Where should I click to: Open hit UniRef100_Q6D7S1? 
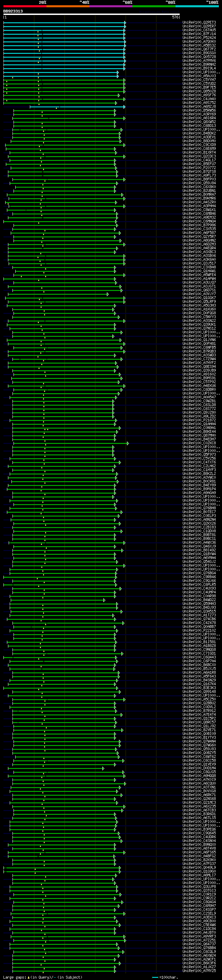(x=199, y=290)
